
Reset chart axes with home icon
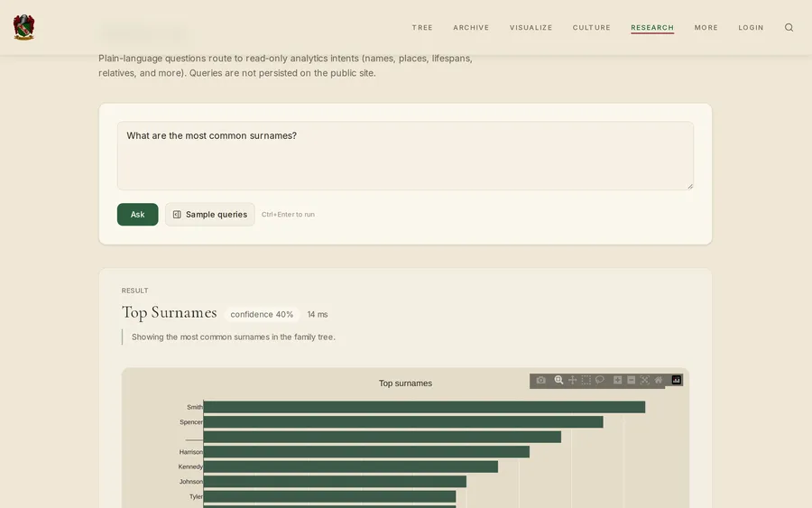659,380
